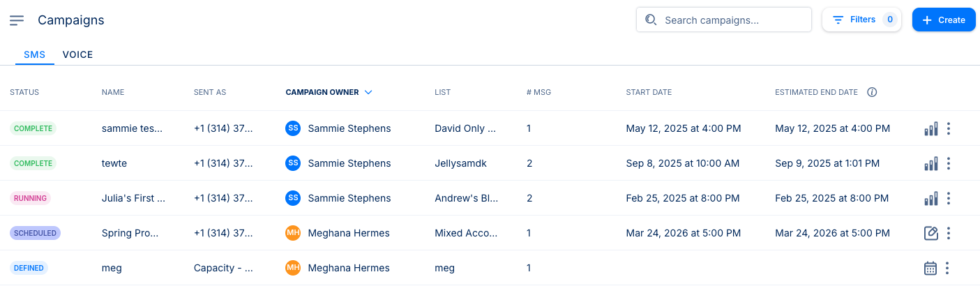Sort by the Status column header

coord(24,92)
